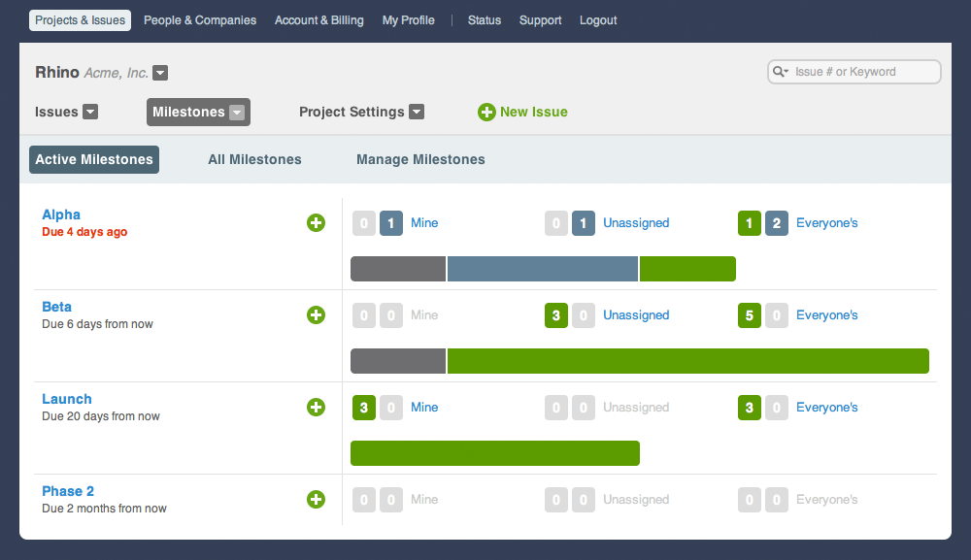Open the Manage Milestones tab
The width and height of the screenshot is (971, 560).
pyautogui.click(x=420, y=159)
